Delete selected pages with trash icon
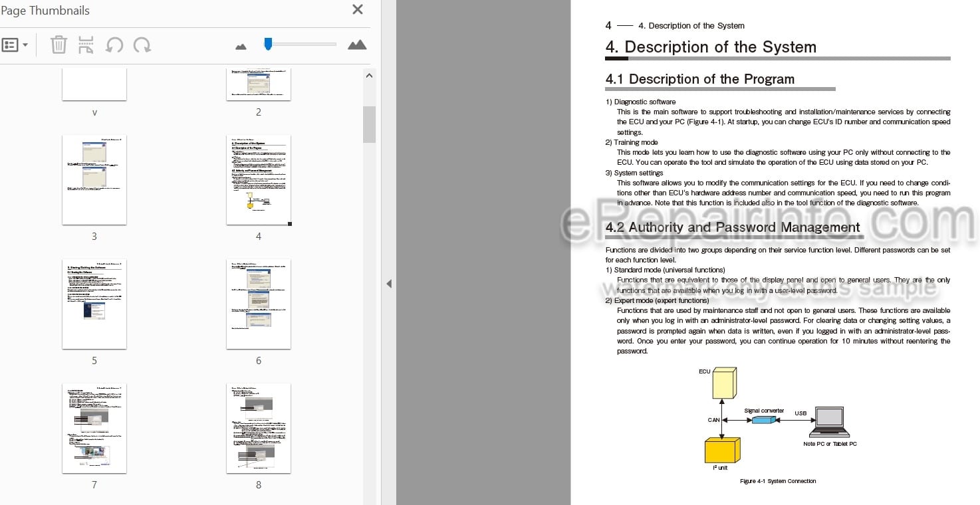 (x=59, y=45)
